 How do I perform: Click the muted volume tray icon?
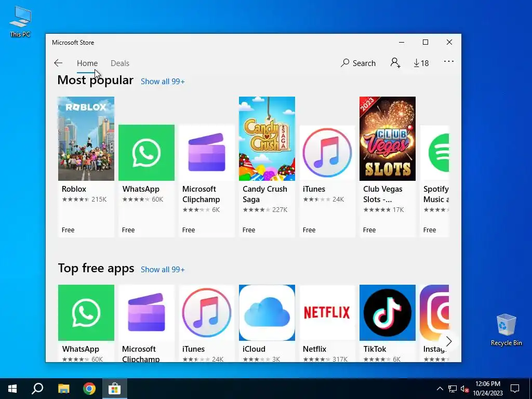(x=465, y=389)
